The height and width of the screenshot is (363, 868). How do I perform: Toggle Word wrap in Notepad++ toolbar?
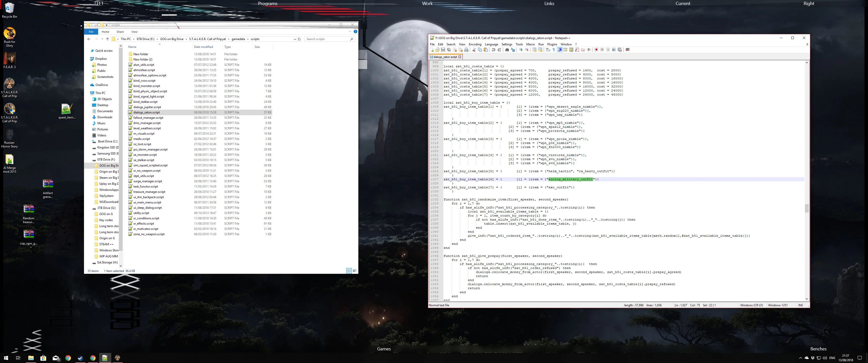coord(548,49)
